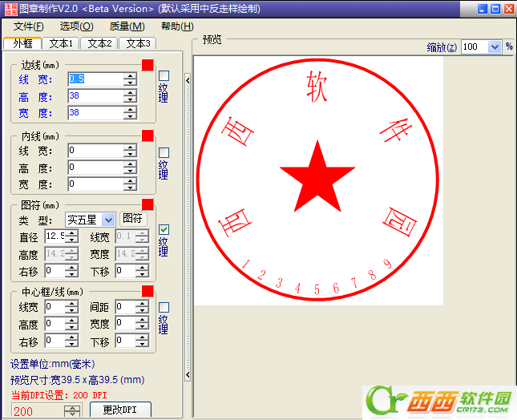Increase DPI value with up arrow
The image size is (517, 420).
[72, 408]
